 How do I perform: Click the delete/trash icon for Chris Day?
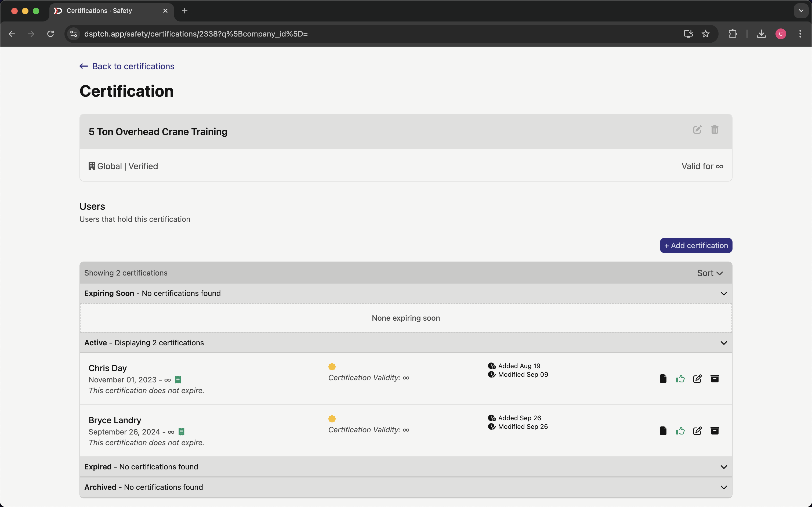[715, 378]
